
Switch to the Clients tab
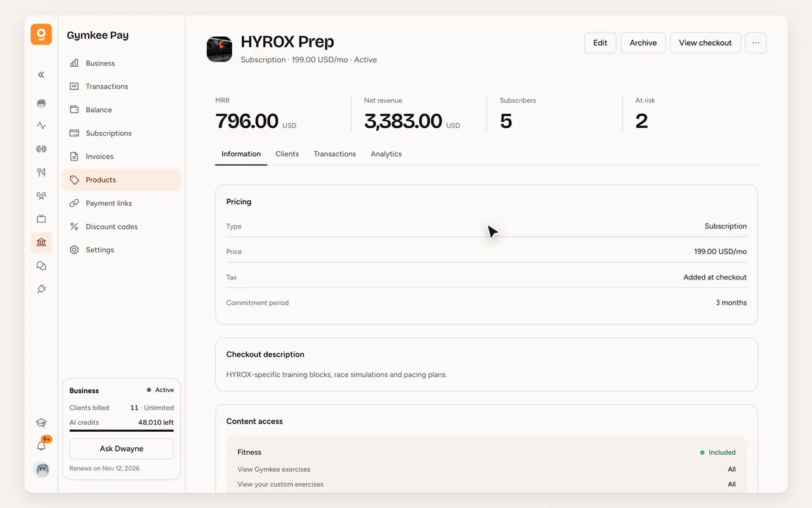[x=287, y=154]
